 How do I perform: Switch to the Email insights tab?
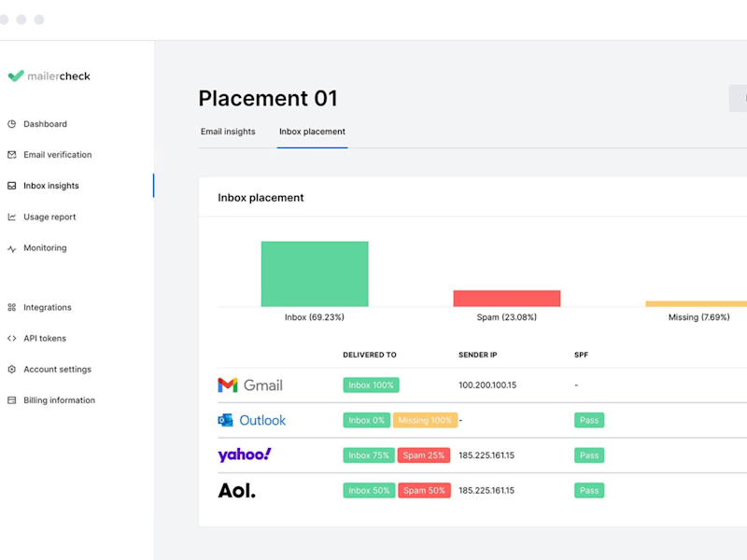[228, 132]
